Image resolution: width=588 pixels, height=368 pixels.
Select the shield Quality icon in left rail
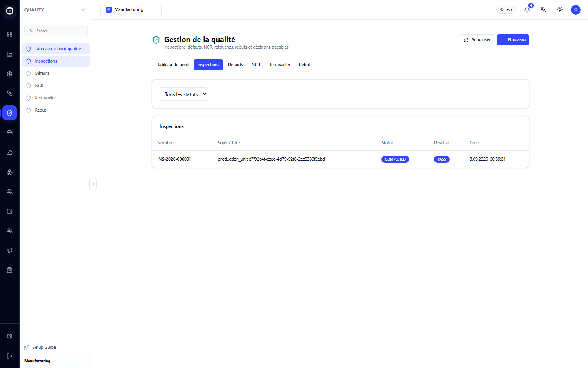[x=10, y=113]
